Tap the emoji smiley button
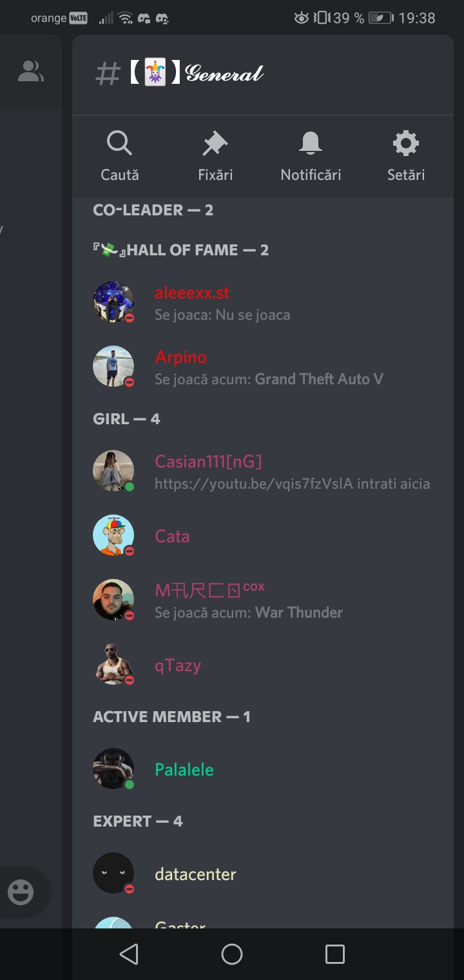This screenshot has height=980, width=464. [x=21, y=892]
